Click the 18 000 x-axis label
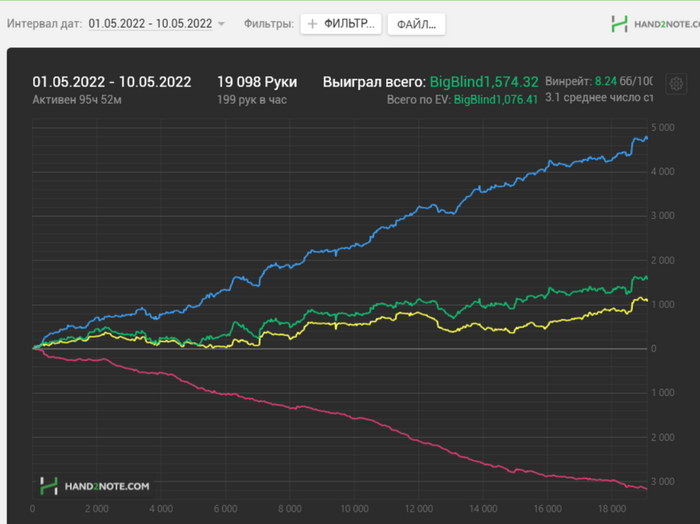 coord(612,509)
